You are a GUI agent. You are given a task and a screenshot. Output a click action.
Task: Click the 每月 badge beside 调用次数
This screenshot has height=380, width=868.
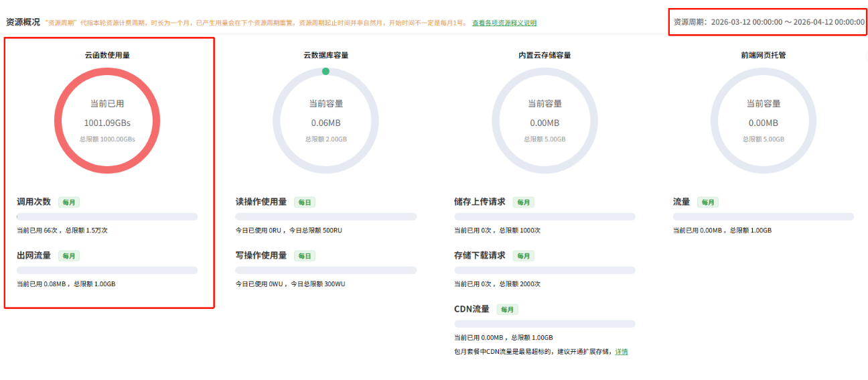point(69,202)
